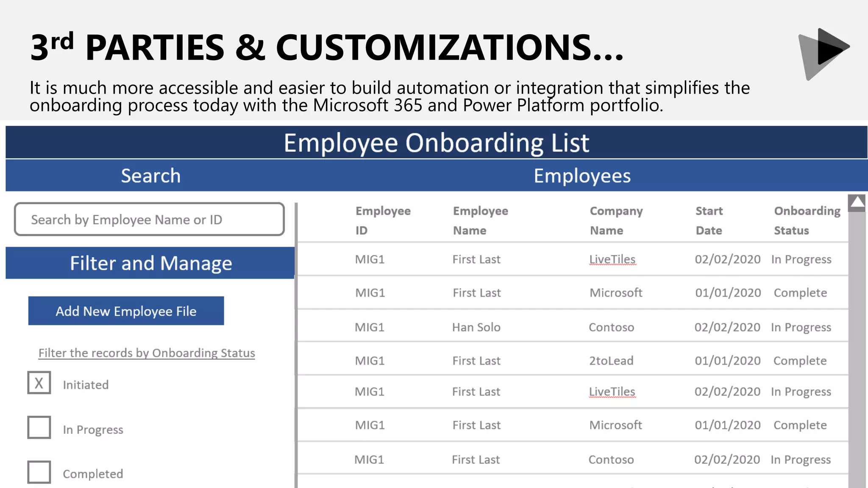Click the Filter and Manage header
This screenshot has height=488, width=868.
tap(150, 263)
